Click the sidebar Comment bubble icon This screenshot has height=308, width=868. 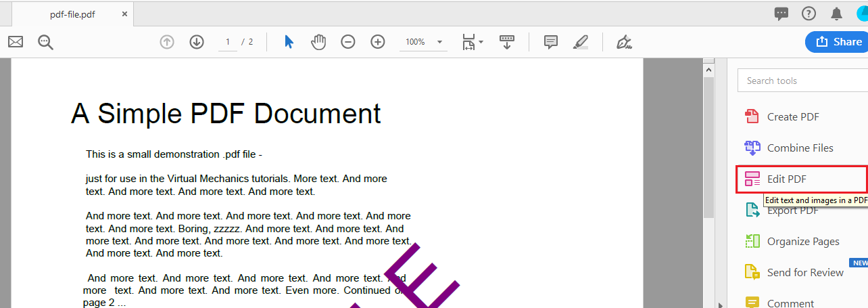pyautogui.click(x=752, y=303)
